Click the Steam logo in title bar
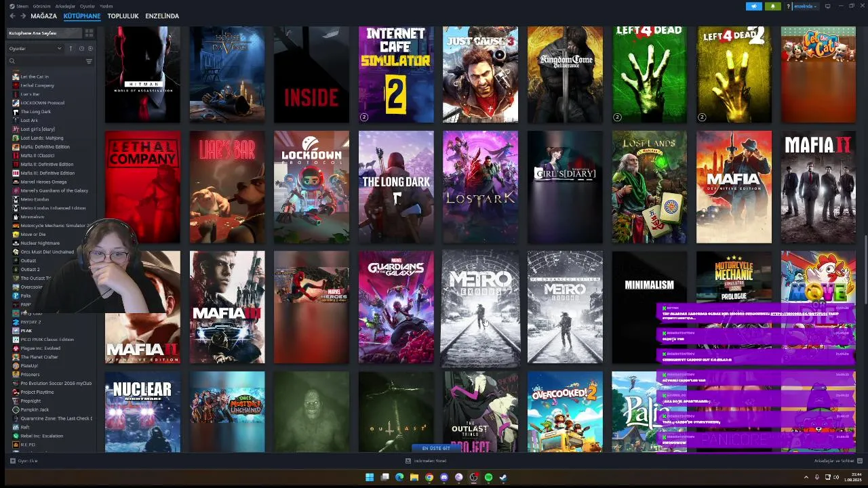 click(x=11, y=5)
